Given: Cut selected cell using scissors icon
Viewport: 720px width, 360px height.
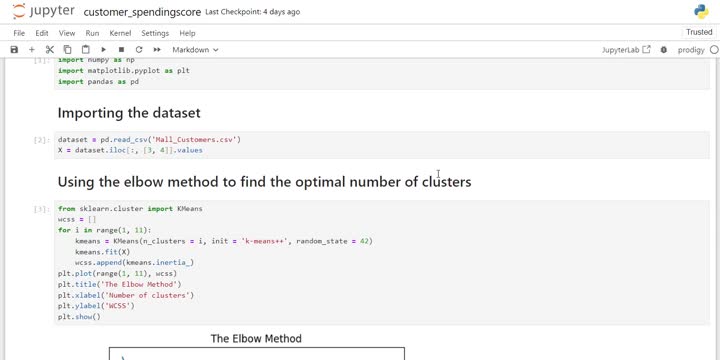Looking at the screenshot, I should click(50, 50).
